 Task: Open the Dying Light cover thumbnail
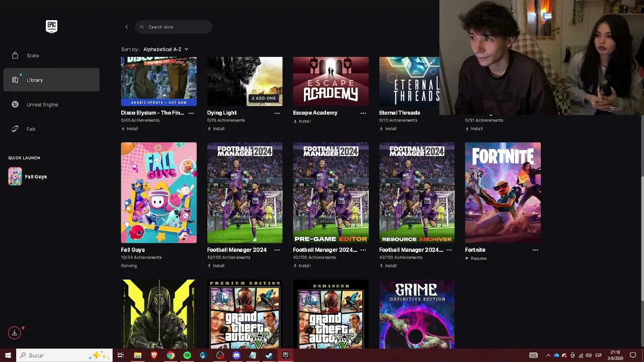(245, 81)
